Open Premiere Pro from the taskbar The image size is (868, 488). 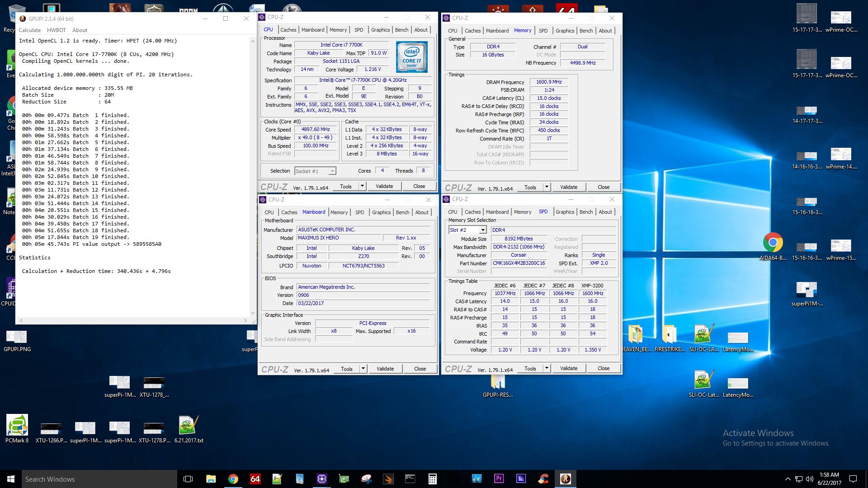(x=499, y=479)
